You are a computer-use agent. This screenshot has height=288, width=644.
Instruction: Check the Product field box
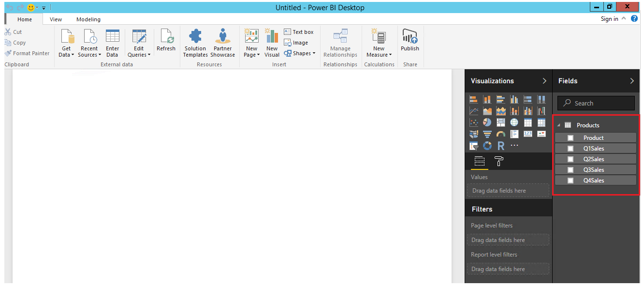[571, 138]
